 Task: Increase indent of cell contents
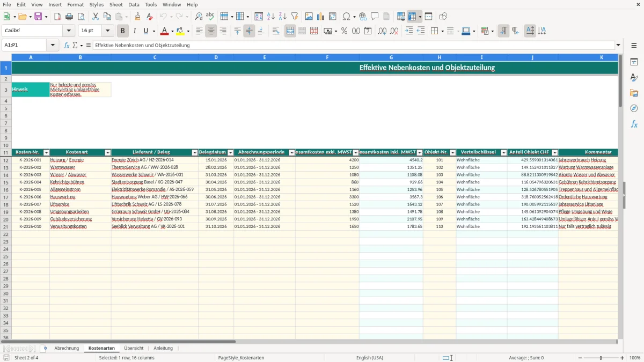click(409, 31)
